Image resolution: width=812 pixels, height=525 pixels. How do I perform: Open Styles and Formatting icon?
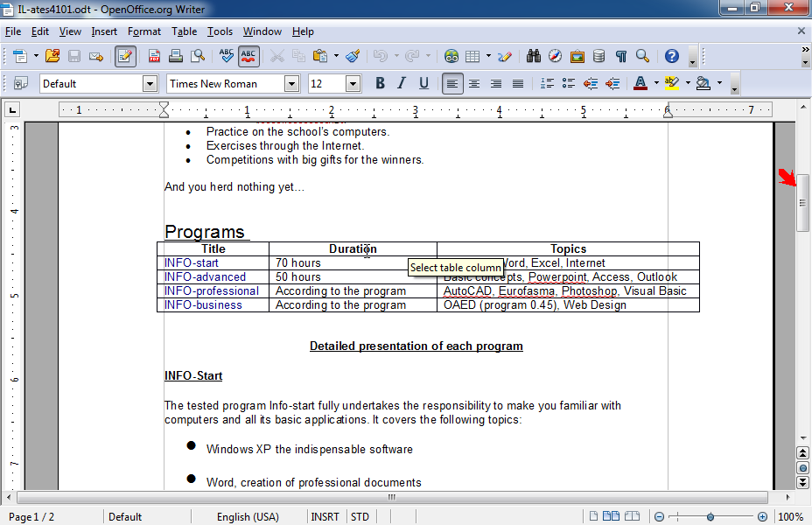(21, 83)
